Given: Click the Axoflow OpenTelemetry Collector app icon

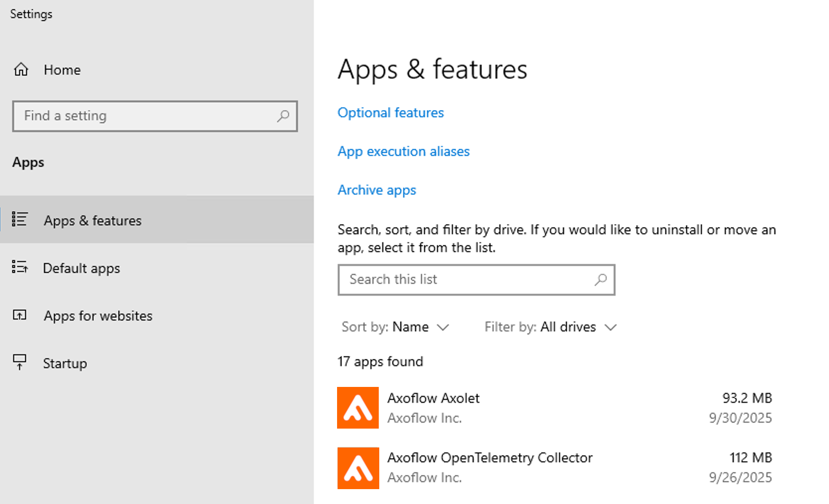Looking at the screenshot, I should pos(358,468).
